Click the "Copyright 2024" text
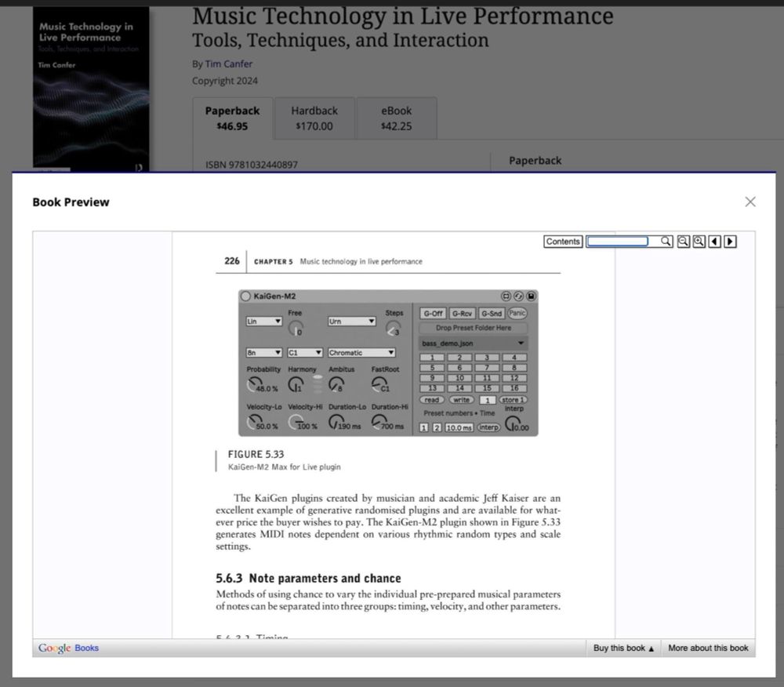 tap(225, 81)
